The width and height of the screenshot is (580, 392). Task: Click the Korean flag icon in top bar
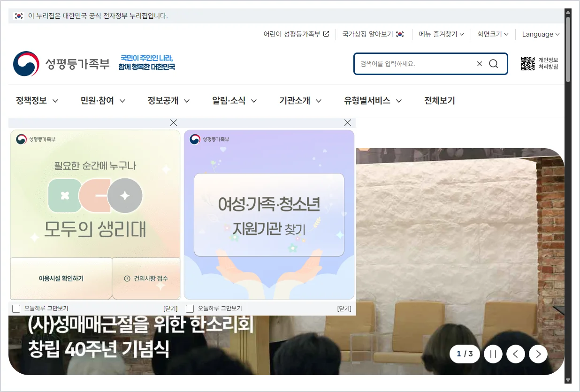coord(19,16)
